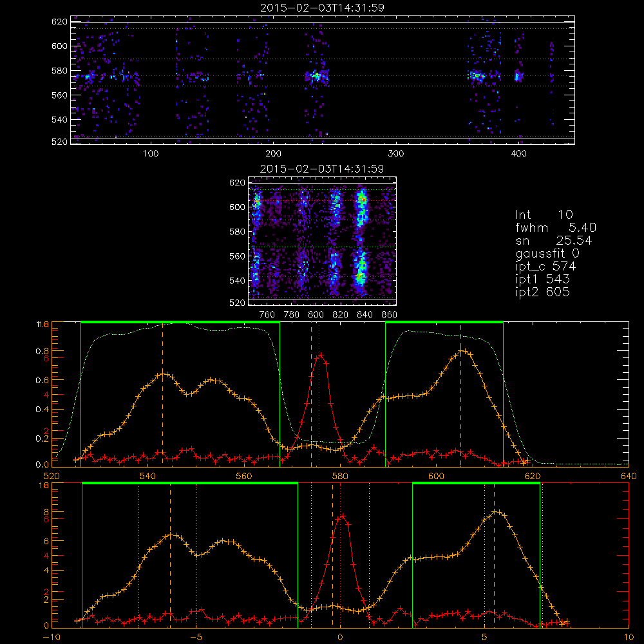Select the 'Int 10' readout text
644x644 pixels.
pos(544,214)
